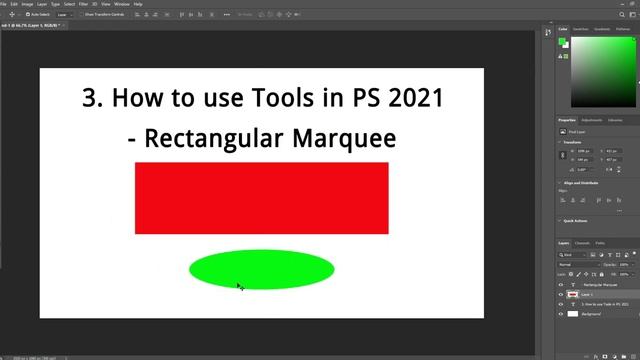
Task: Collapse the Align and Distribute section
Action: click(x=560, y=183)
